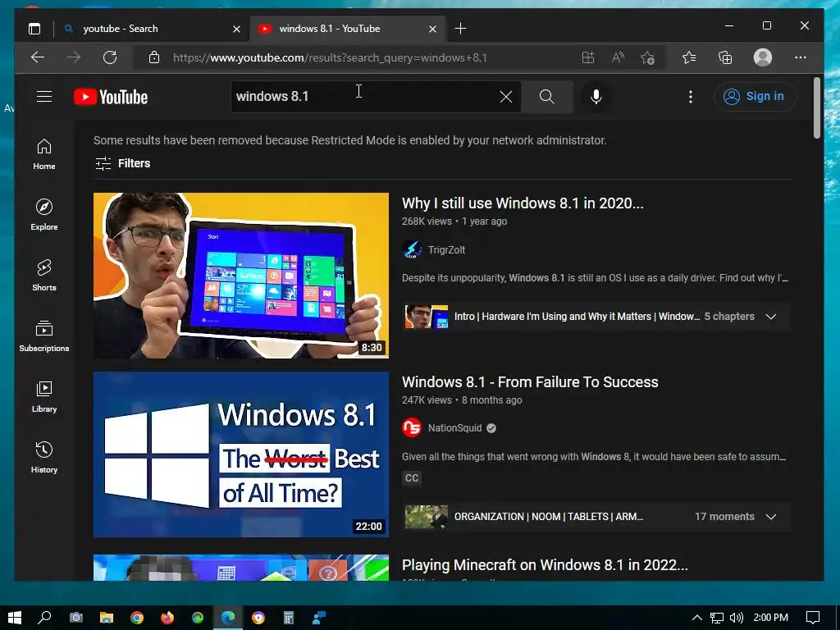Screen dimensions: 840x630
Task: Search with your voice microphone
Action: (596, 97)
